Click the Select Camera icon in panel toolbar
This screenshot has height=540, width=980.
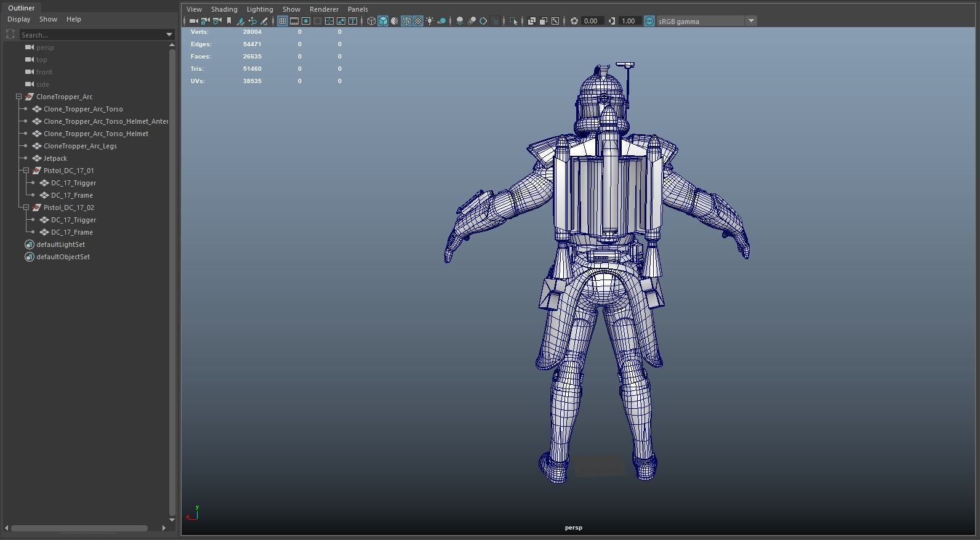tap(193, 21)
